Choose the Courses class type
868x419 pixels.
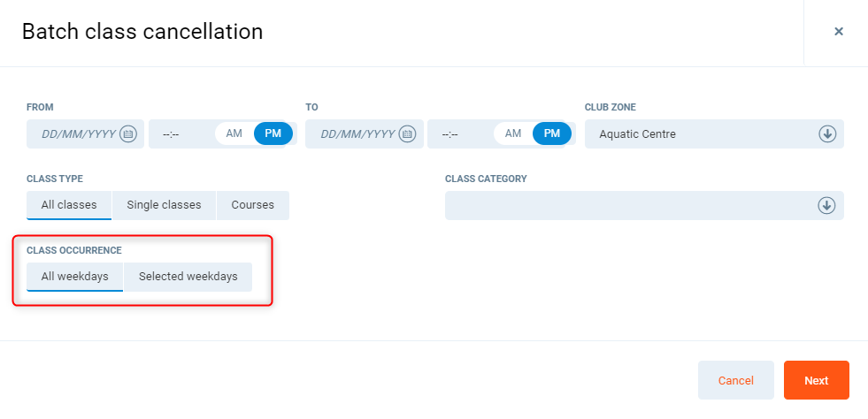253,205
